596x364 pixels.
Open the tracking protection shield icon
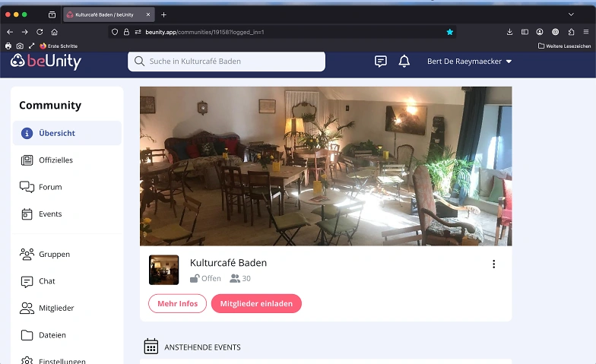[114, 32]
